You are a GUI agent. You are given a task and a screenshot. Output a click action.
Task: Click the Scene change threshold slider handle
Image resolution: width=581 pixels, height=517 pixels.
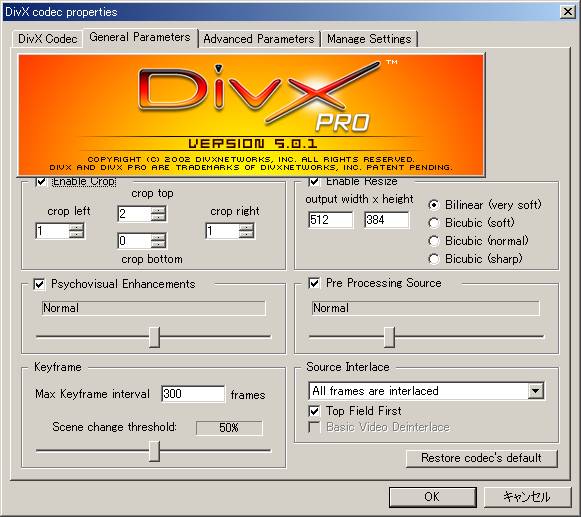[154, 451]
